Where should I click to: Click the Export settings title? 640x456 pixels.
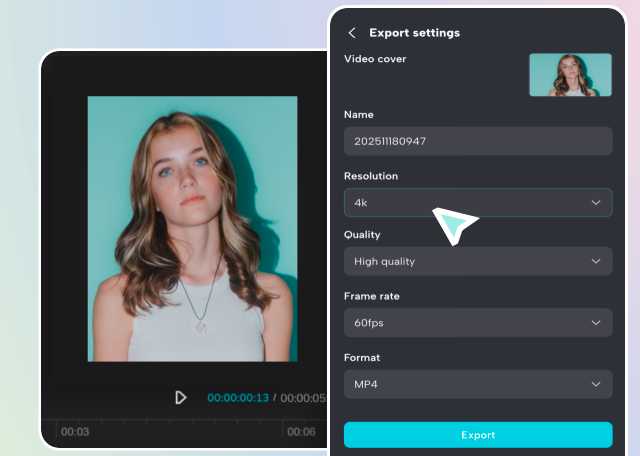click(x=414, y=33)
